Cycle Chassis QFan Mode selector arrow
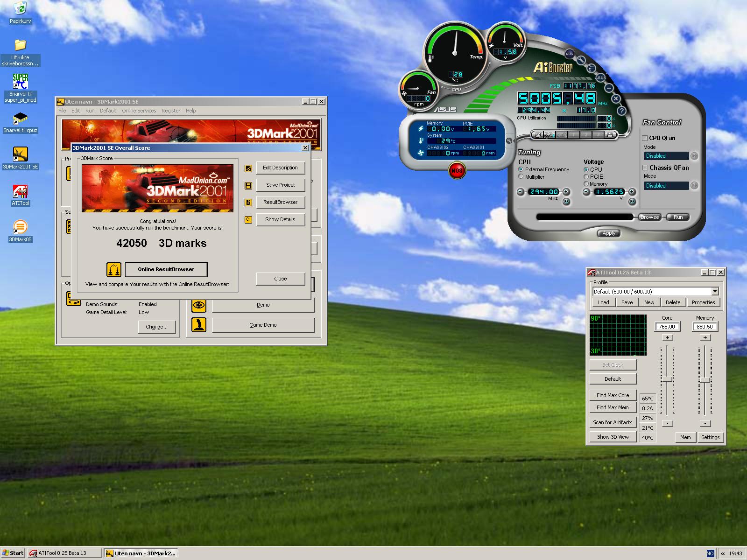The width and height of the screenshot is (747, 560). (x=694, y=186)
